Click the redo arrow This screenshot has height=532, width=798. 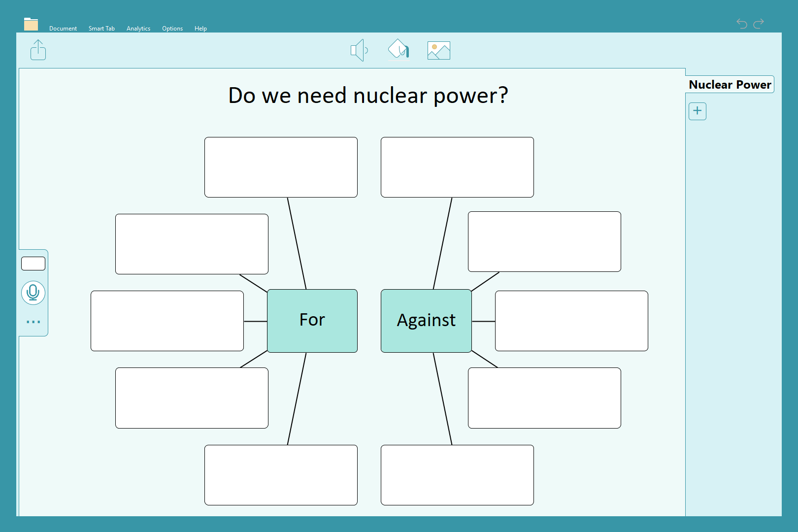point(759,23)
